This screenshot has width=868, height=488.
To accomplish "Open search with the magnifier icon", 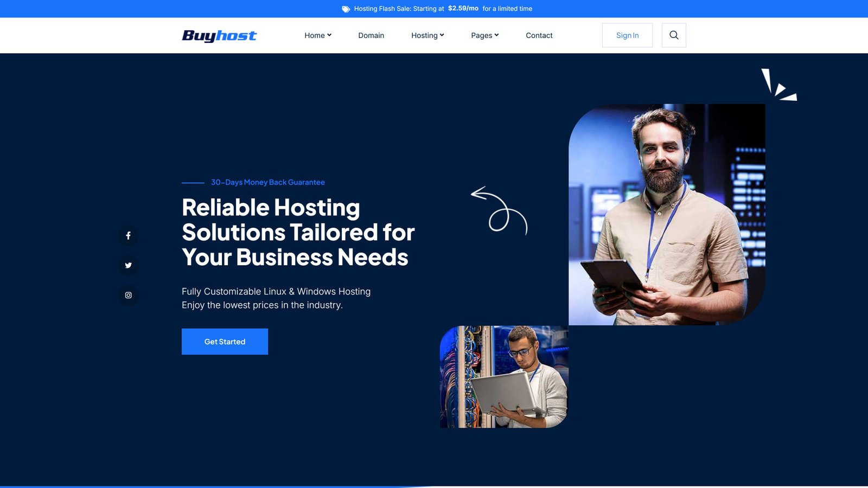I will click(x=674, y=35).
